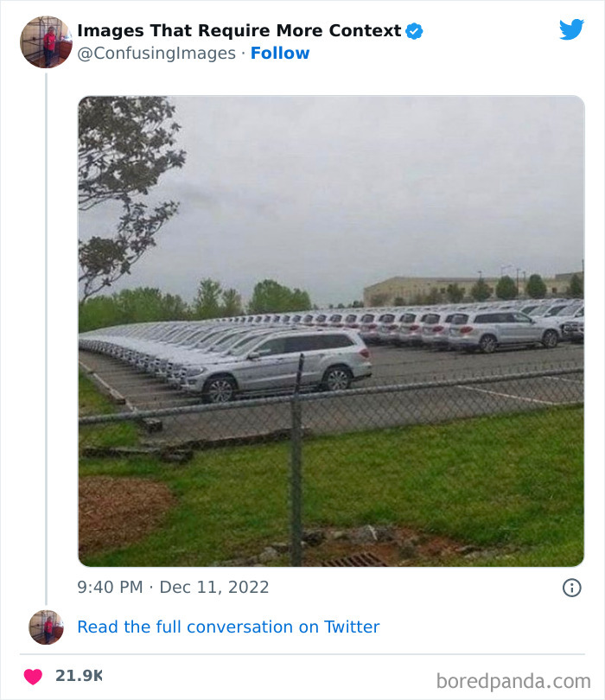Open the @ConfusingImages handle
This screenshot has width=605, height=700.
click(156, 53)
